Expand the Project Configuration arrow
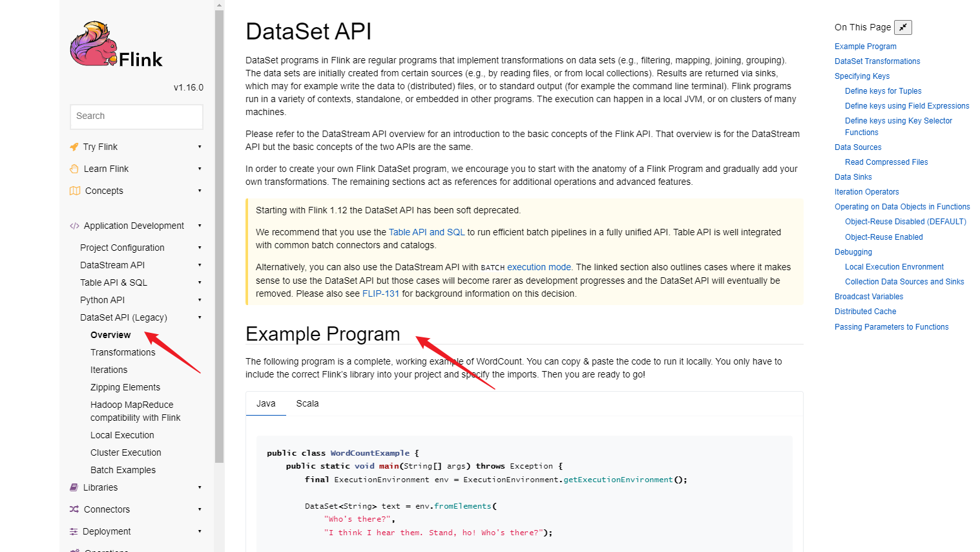The width and height of the screenshot is (980, 552). (x=200, y=248)
